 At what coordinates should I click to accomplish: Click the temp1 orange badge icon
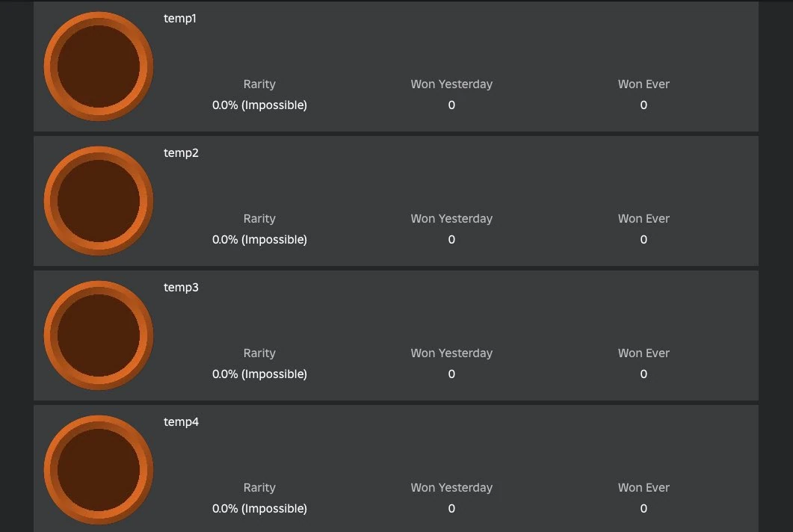coord(99,66)
